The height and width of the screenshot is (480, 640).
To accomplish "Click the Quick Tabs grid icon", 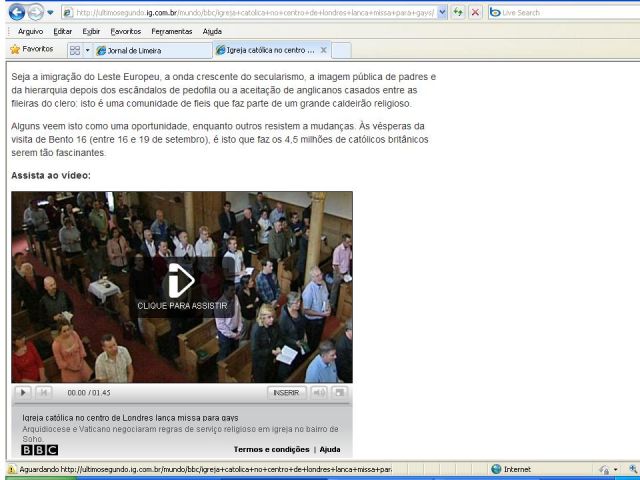I will pyautogui.click(x=74, y=50).
